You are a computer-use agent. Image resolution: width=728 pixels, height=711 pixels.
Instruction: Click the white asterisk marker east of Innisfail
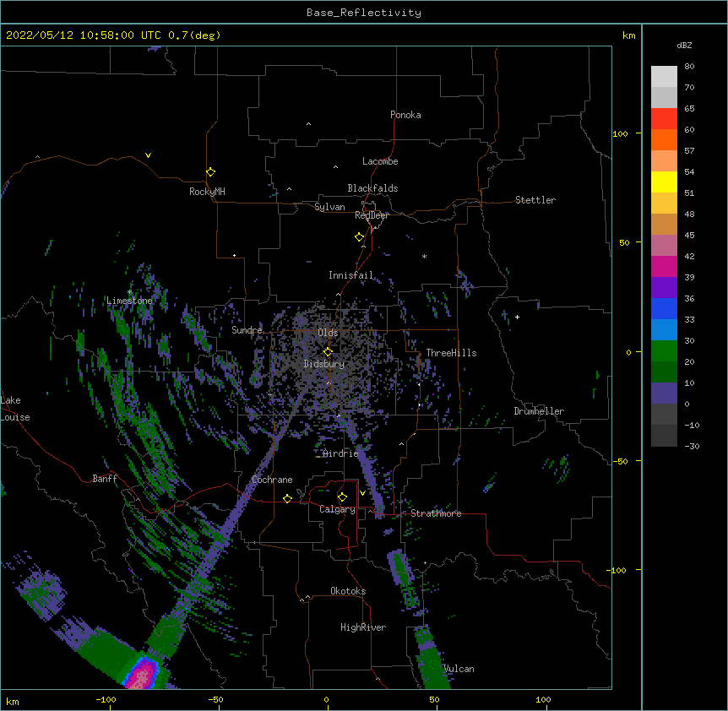coord(424,256)
